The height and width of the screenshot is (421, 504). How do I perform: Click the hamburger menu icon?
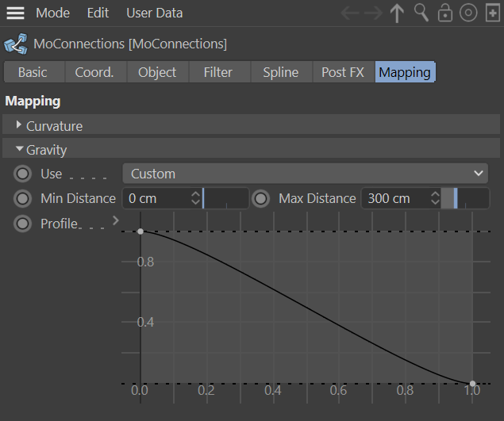pos(16,13)
